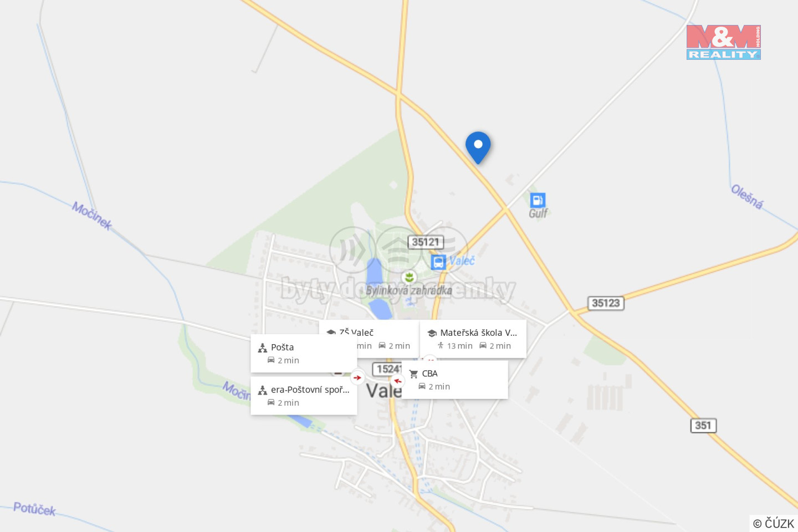The height and width of the screenshot is (532, 798).
Task: Click the Valeč bus stop icon
Action: (x=438, y=262)
